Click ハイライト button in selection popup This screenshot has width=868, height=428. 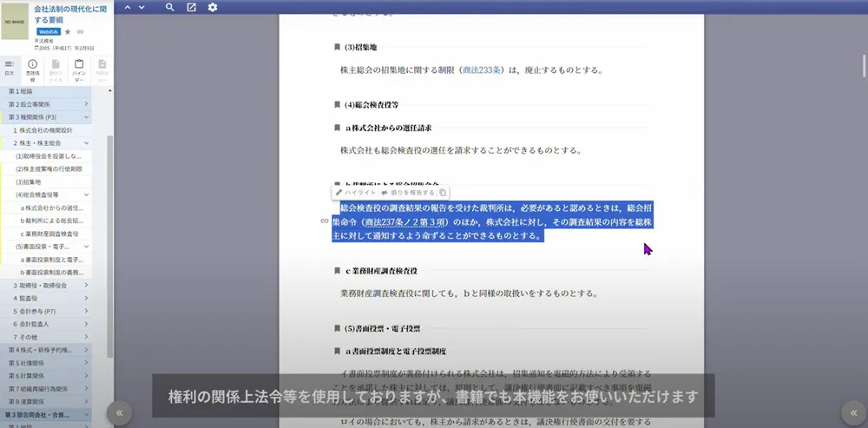click(x=356, y=193)
